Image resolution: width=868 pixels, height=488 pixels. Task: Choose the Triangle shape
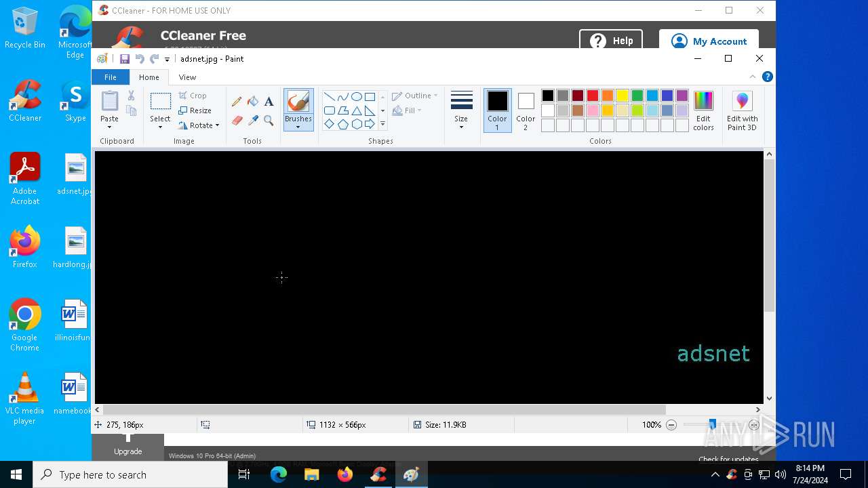click(x=356, y=110)
